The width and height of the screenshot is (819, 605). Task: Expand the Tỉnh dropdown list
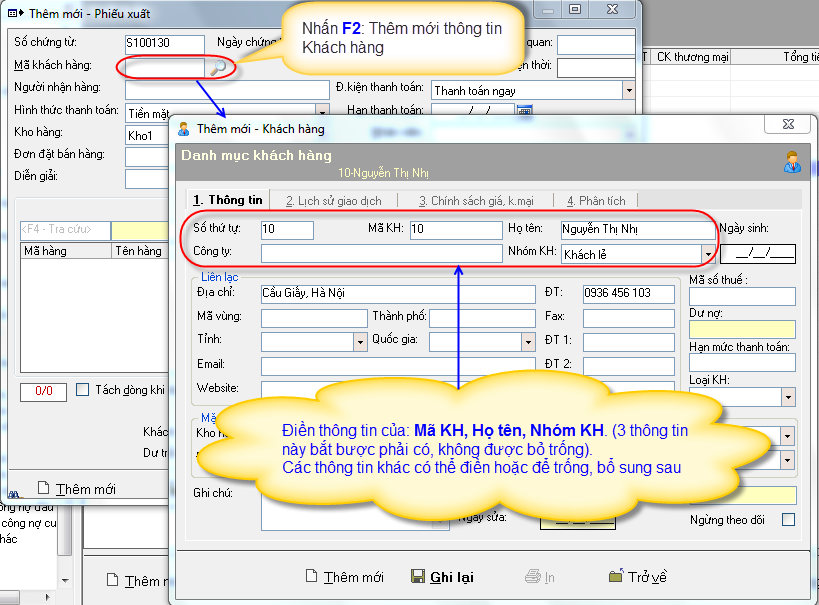[x=360, y=342]
